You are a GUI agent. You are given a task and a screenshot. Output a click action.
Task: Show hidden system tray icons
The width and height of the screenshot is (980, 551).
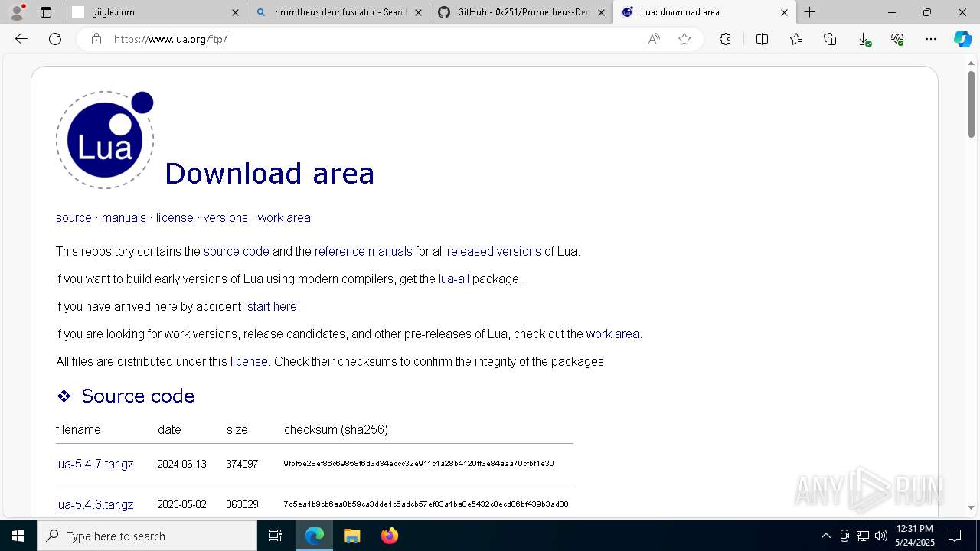point(825,536)
